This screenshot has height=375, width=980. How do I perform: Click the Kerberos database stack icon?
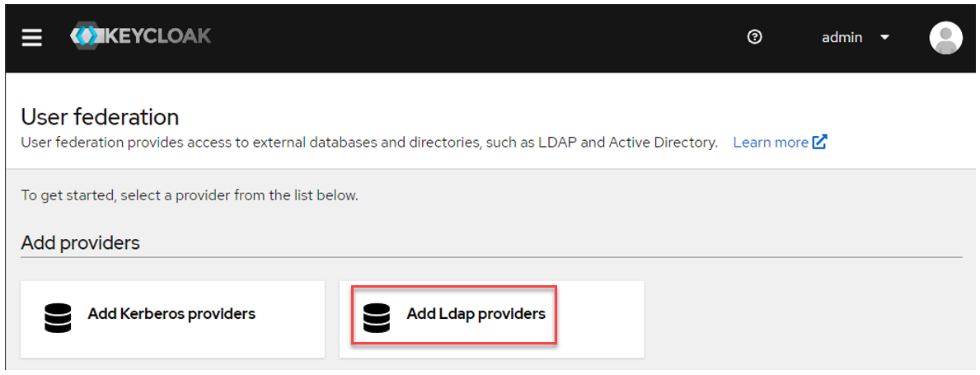58,317
